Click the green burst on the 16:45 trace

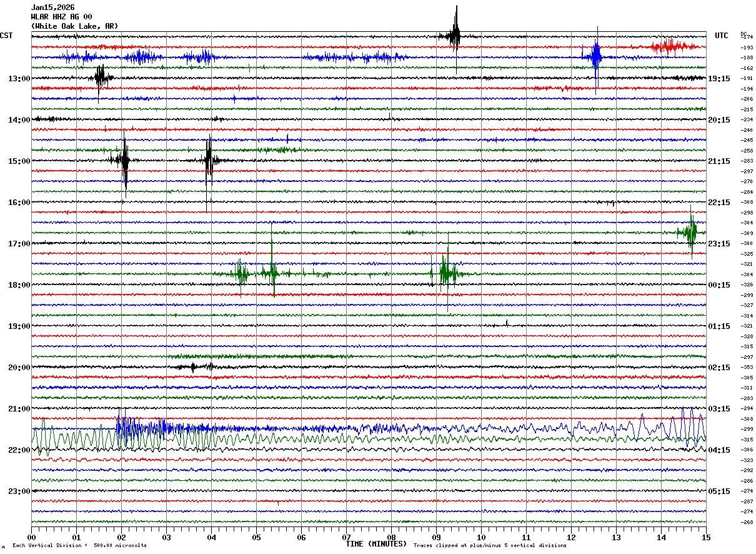coord(690,232)
